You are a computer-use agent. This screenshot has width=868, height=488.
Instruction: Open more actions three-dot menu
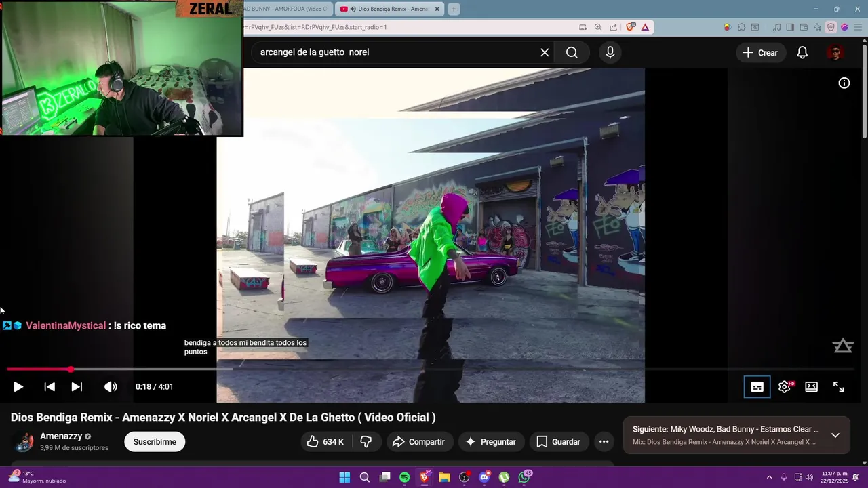point(604,442)
